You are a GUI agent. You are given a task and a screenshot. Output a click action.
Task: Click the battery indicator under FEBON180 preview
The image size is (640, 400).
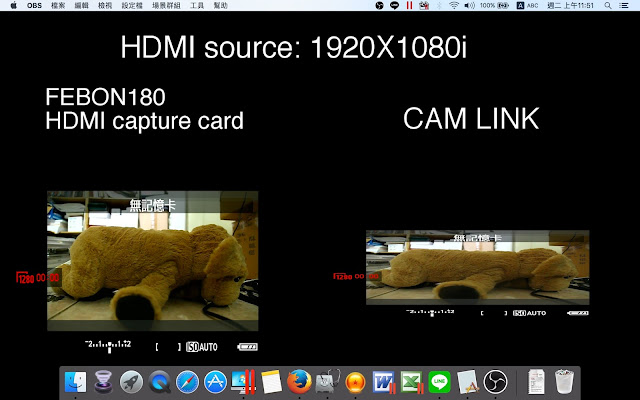[247, 347]
